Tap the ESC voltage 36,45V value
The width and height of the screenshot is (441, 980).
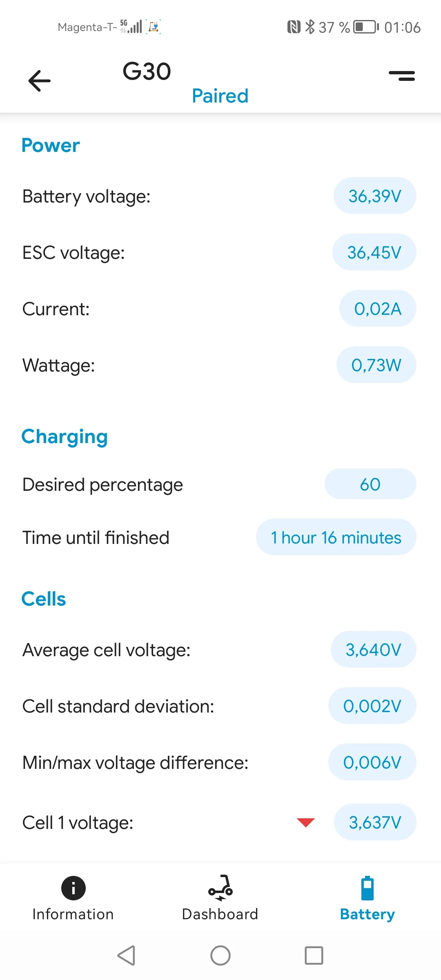(x=374, y=252)
